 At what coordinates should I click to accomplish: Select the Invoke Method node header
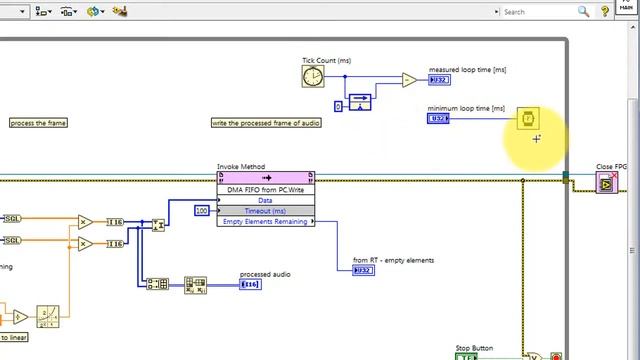click(266, 178)
